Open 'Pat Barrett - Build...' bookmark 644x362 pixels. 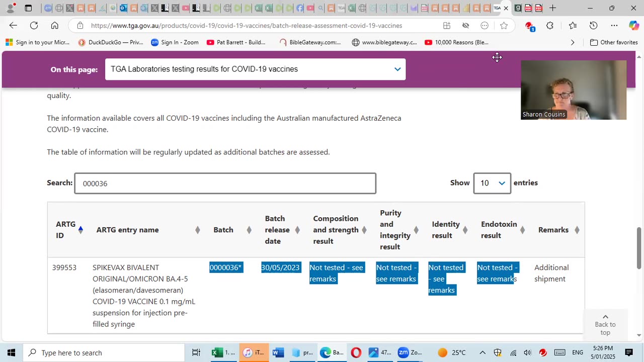point(236,42)
